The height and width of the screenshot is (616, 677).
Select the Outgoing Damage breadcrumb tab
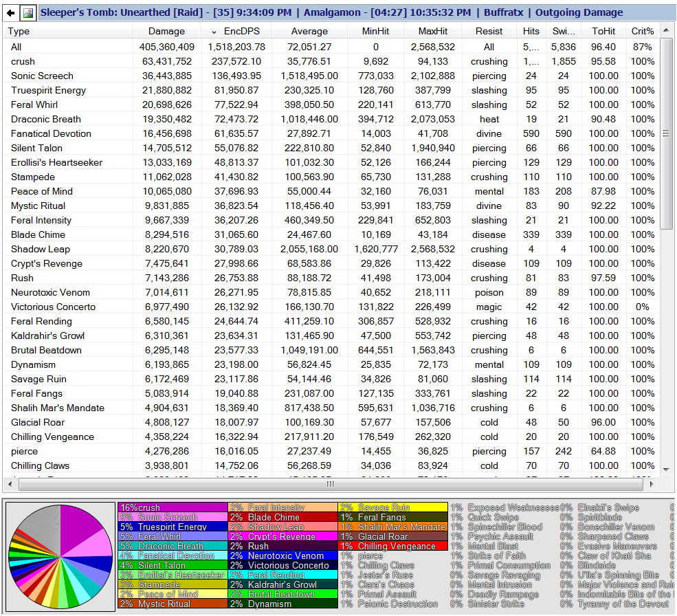(x=579, y=12)
